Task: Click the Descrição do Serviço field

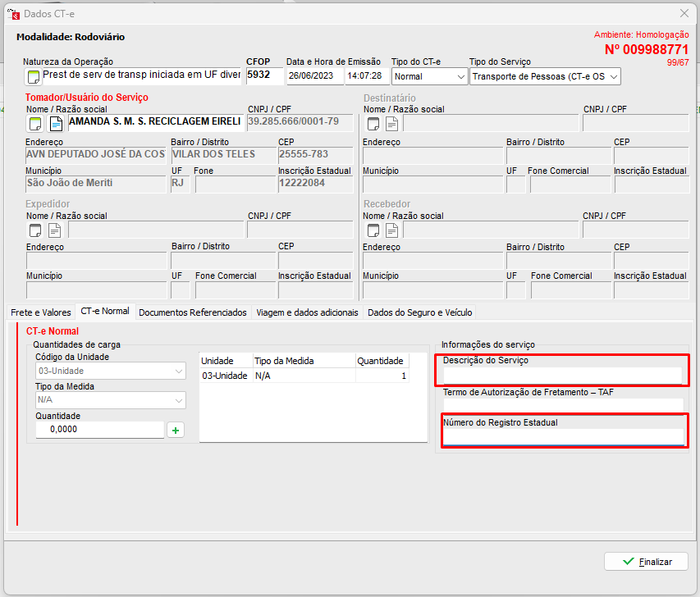Action: coord(562,376)
